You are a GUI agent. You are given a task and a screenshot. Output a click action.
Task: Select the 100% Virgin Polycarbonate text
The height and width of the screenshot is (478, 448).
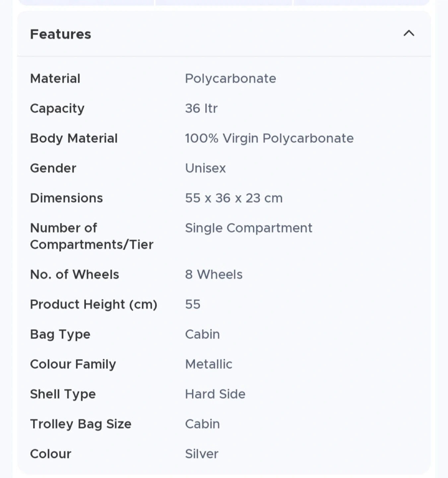coord(269,138)
